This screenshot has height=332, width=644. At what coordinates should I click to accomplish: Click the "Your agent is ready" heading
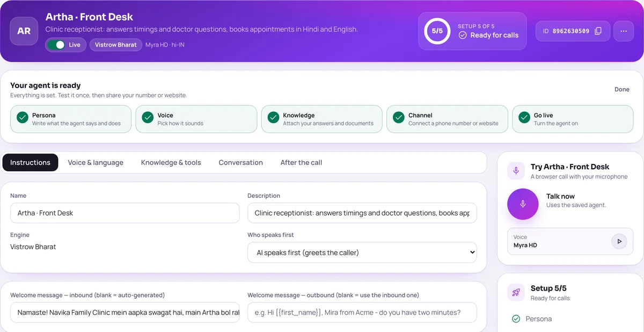pos(46,85)
